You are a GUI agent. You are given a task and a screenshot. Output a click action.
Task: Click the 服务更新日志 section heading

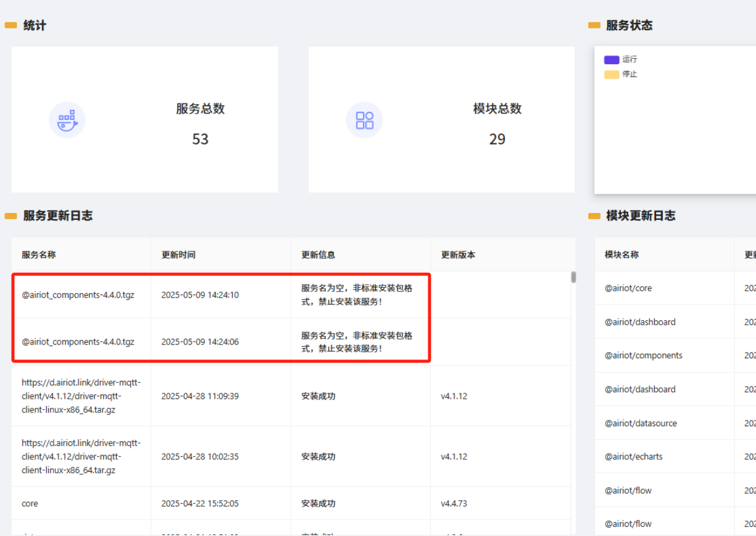tap(58, 216)
